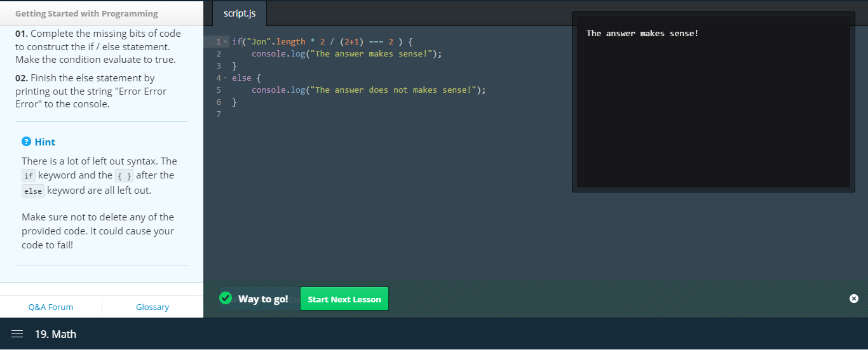The image size is (868, 350).
Task: Click the Getting Started with Programming header
Action: pos(86,13)
